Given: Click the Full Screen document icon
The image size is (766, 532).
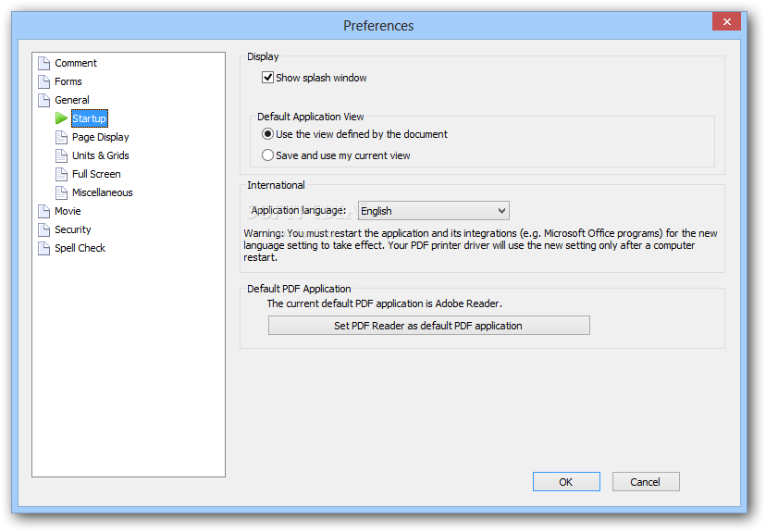Looking at the screenshot, I should point(62,174).
